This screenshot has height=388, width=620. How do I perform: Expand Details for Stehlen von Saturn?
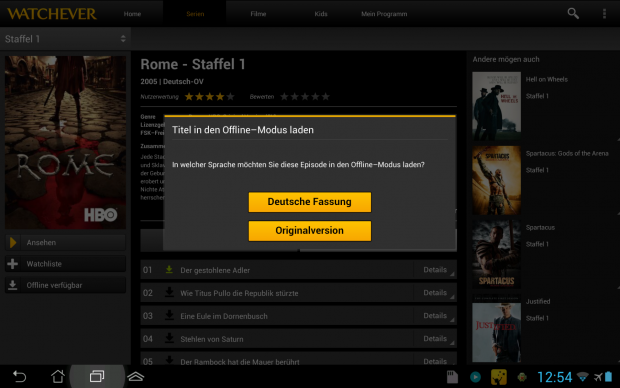pos(435,339)
